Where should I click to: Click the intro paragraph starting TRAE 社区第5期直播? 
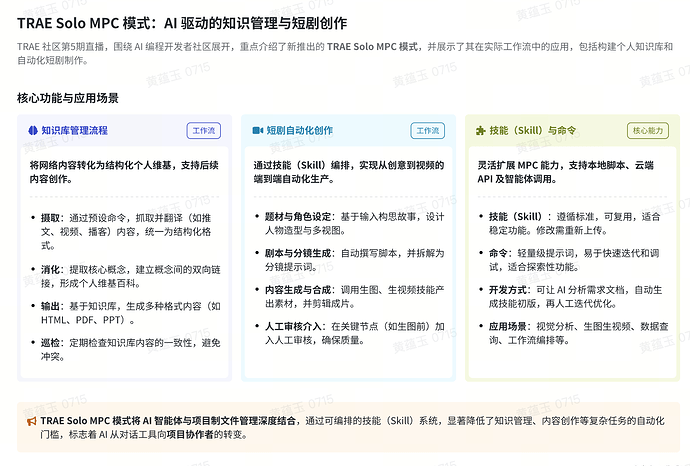(x=345, y=53)
